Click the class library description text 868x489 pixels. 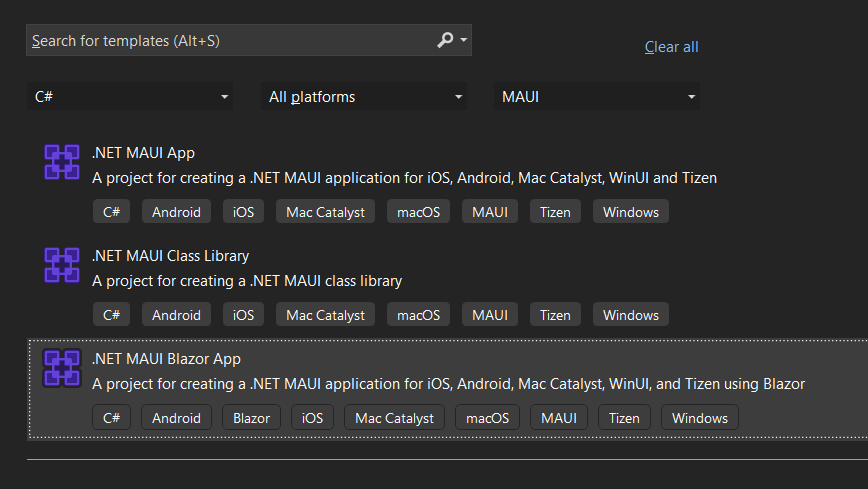(247, 281)
